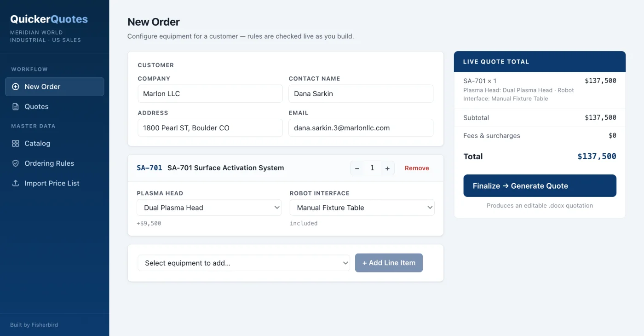Navigate to Ordering Rules

click(x=55, y=163)
